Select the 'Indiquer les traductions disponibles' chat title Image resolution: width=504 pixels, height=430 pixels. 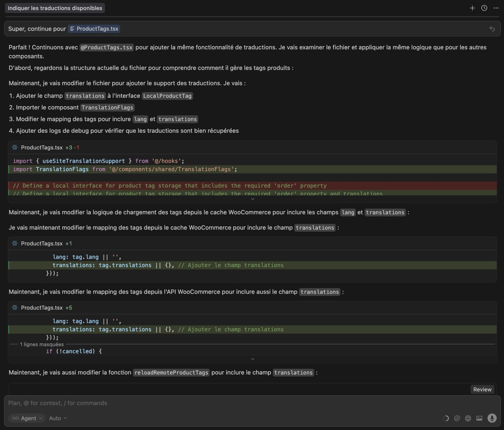point(55,8)
